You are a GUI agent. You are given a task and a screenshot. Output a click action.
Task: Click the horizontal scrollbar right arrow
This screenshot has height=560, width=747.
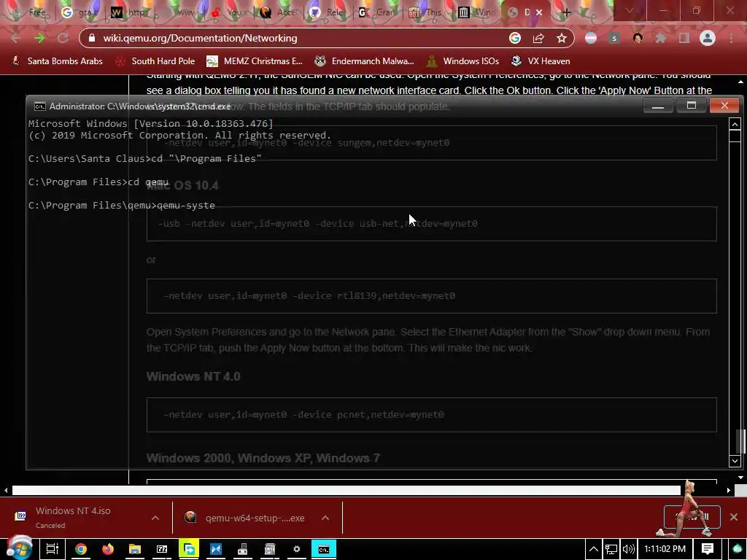[729, 490]
